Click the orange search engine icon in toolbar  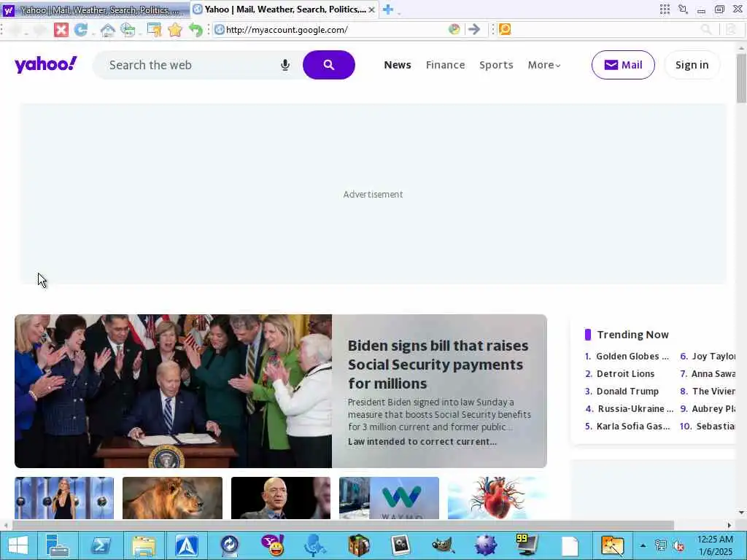[505, 29]
